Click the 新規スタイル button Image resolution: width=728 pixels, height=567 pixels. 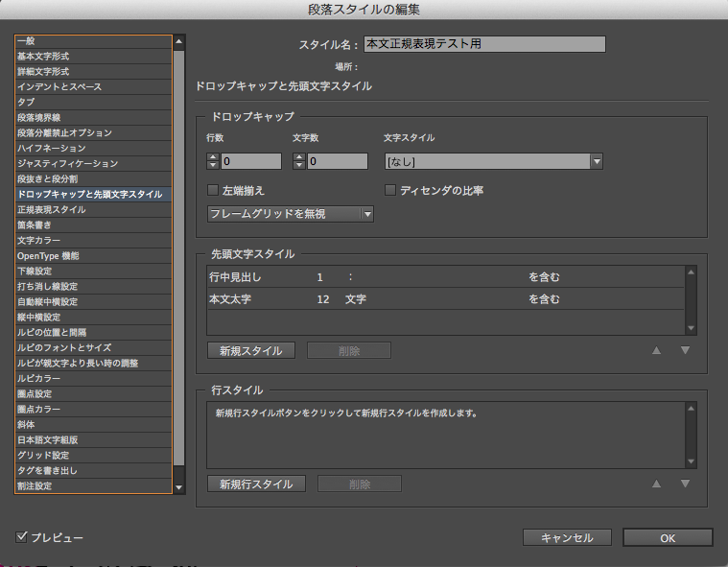click(x=250, y=350)
